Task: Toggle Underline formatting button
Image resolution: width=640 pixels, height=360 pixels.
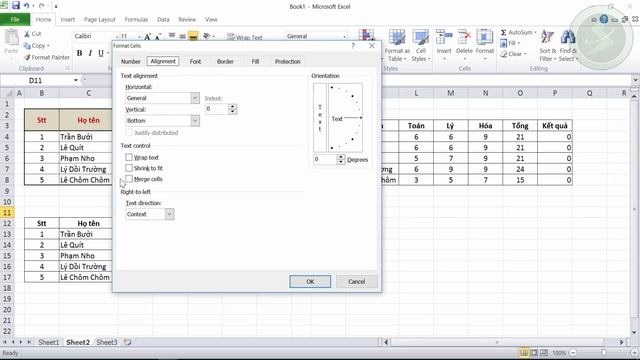Action: pyautogui.click(x=101, y=53)
